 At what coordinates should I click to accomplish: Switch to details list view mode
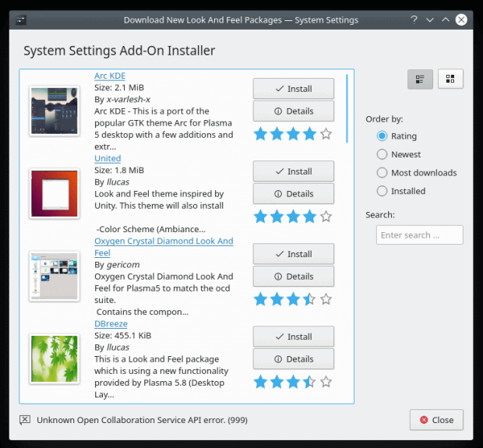(x=420, y=79)
